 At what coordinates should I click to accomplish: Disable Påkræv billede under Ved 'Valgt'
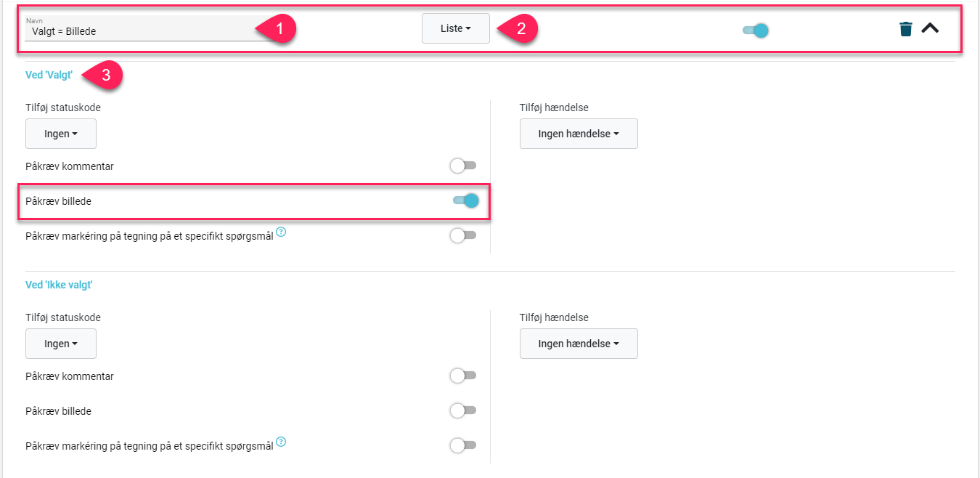[465, 200]
